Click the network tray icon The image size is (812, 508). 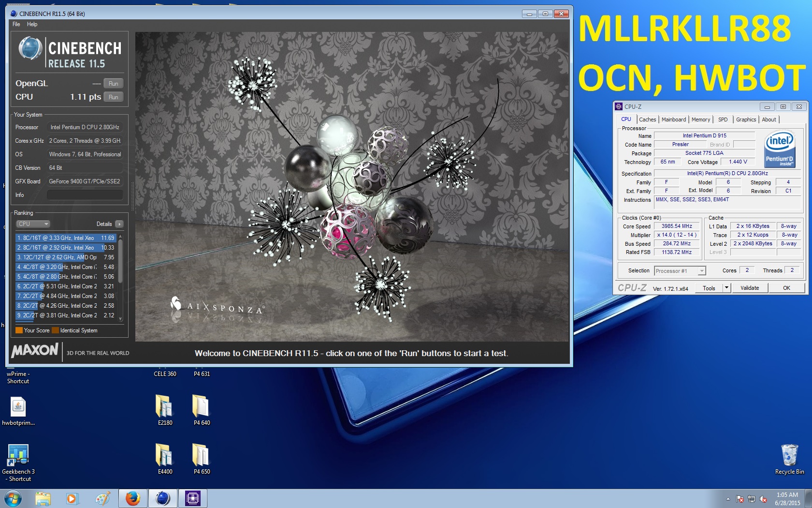(x=752, y=499)
